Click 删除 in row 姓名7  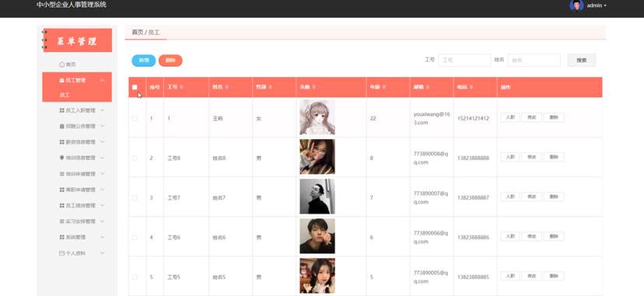554,197
